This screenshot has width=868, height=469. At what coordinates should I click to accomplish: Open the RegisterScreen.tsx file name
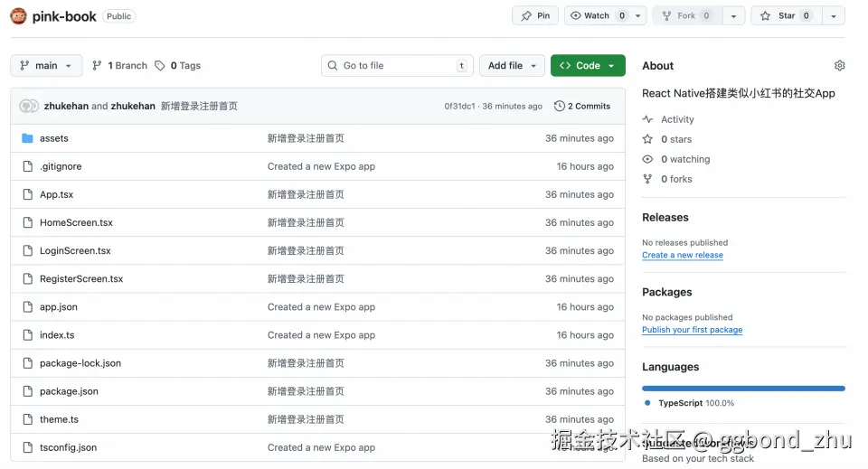click(81, 278)
